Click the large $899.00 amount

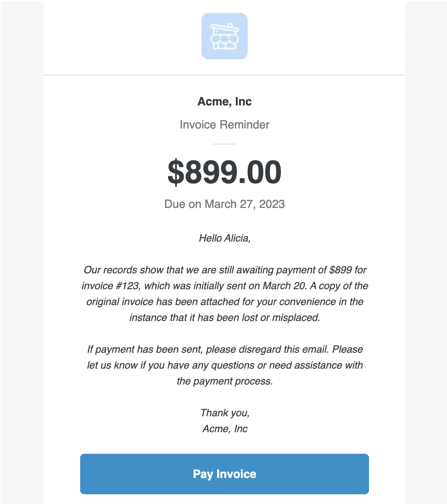point(224,172)
